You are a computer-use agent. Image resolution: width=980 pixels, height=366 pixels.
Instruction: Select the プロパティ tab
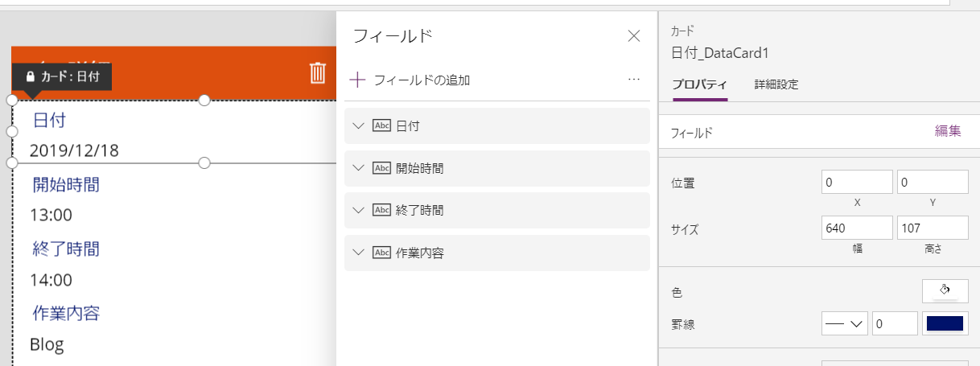699,84
